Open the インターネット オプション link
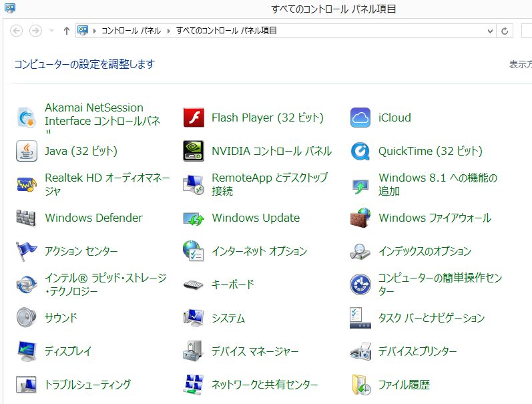 pos(260,251)
